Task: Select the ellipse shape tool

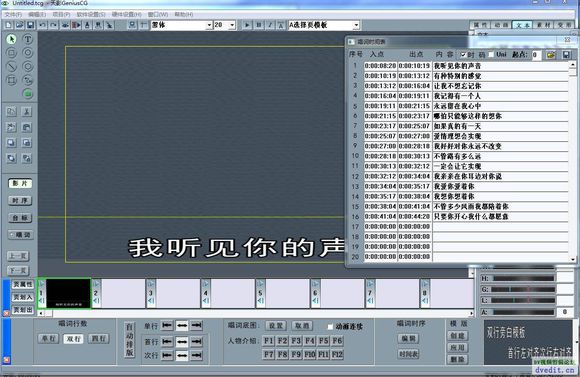Action: point(27,53)
